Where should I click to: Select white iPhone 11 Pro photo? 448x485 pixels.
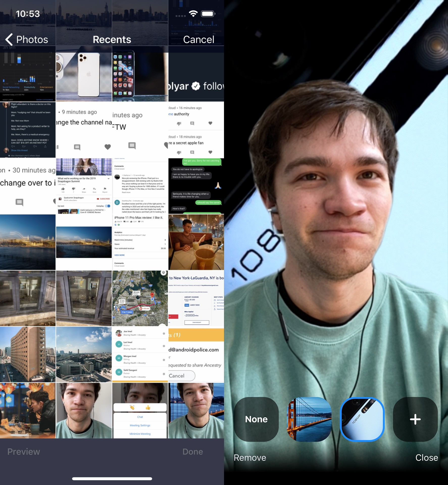pyautogui.click(x=84, y=74)
